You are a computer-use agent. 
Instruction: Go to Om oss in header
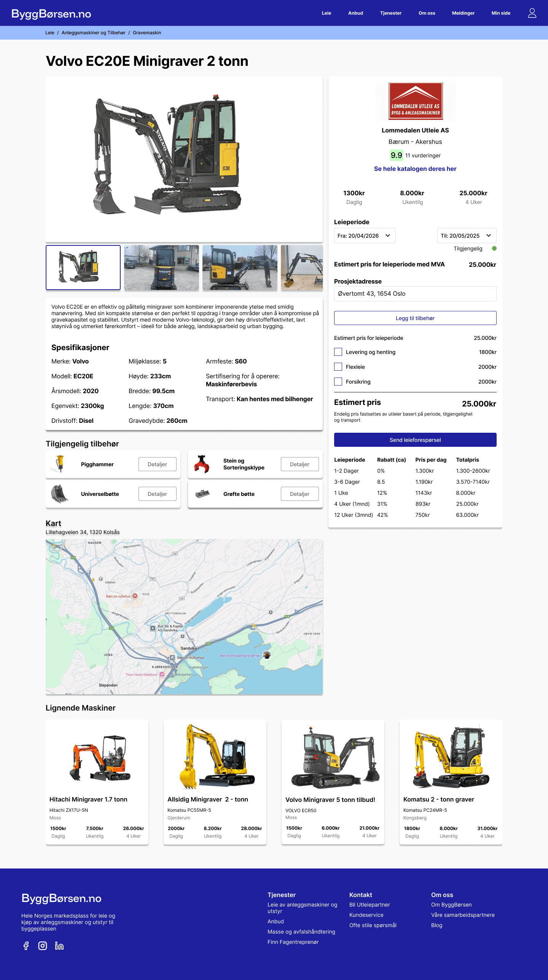(x=427, y=13)
